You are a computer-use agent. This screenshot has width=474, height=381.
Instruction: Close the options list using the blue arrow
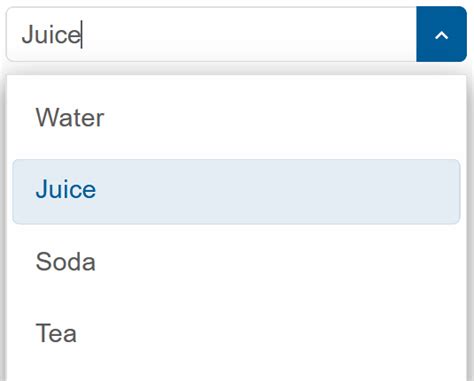[441, 34]
